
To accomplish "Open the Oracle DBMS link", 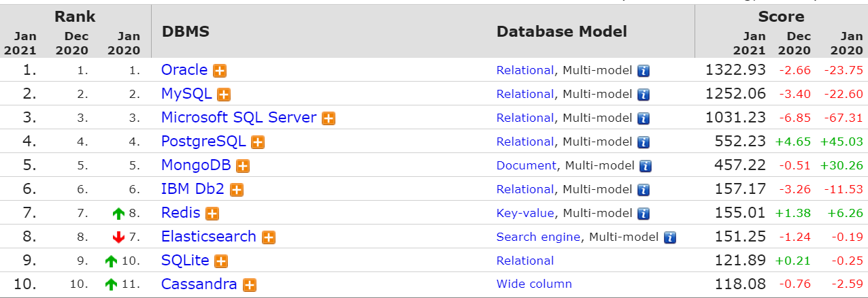I will tap(184, 70).
